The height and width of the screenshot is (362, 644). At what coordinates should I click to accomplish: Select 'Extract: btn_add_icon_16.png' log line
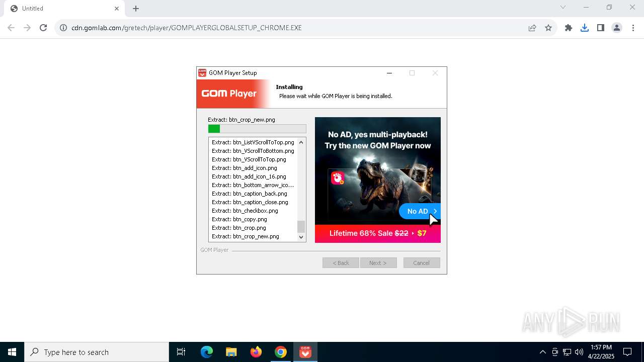point(249,176)
